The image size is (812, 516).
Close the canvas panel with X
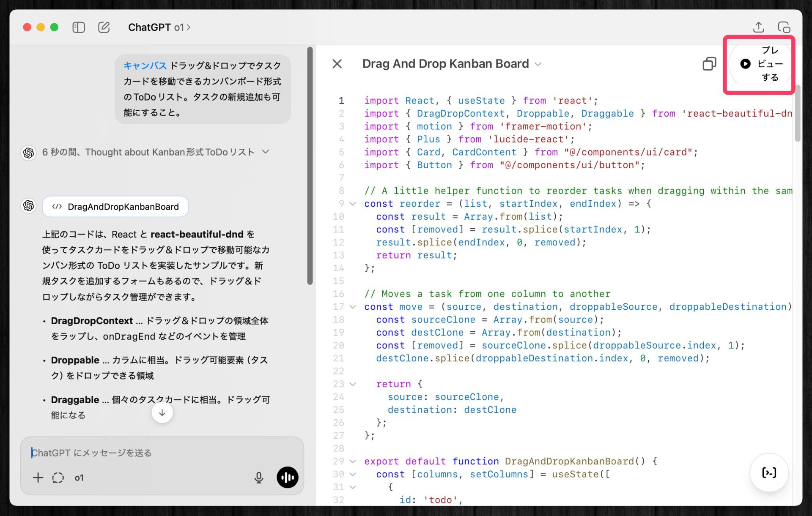(337, 64)
